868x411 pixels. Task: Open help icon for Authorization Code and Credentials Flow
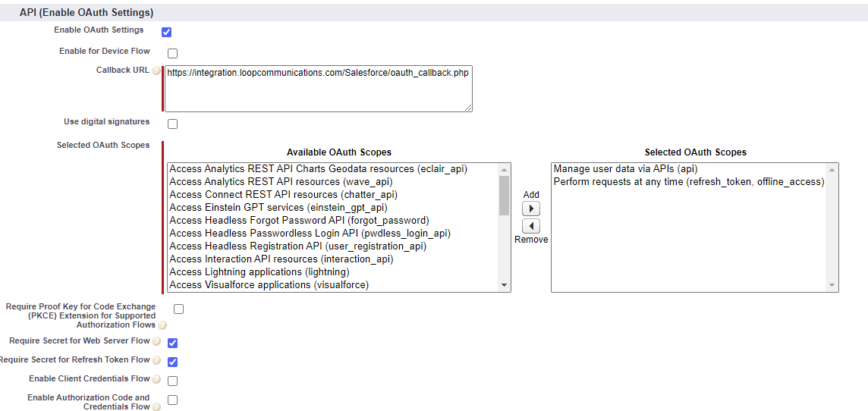click(x=156, y=407)
